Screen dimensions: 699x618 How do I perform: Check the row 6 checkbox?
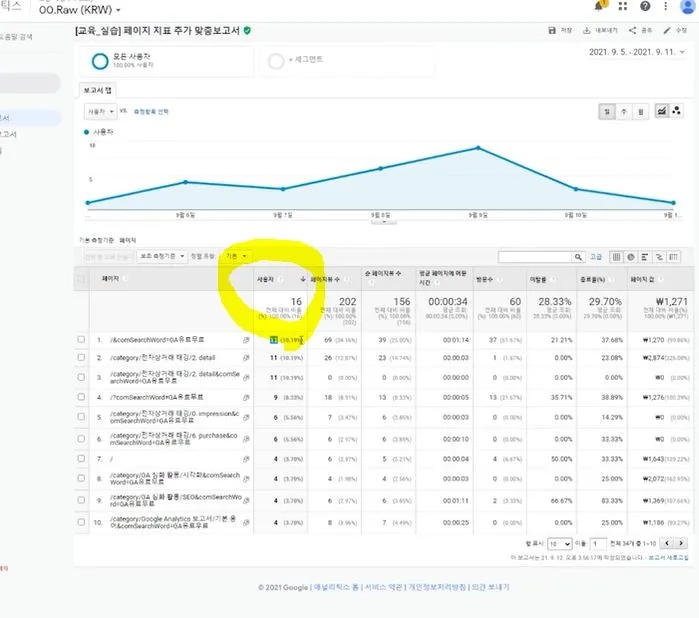[x=81, y=439]
